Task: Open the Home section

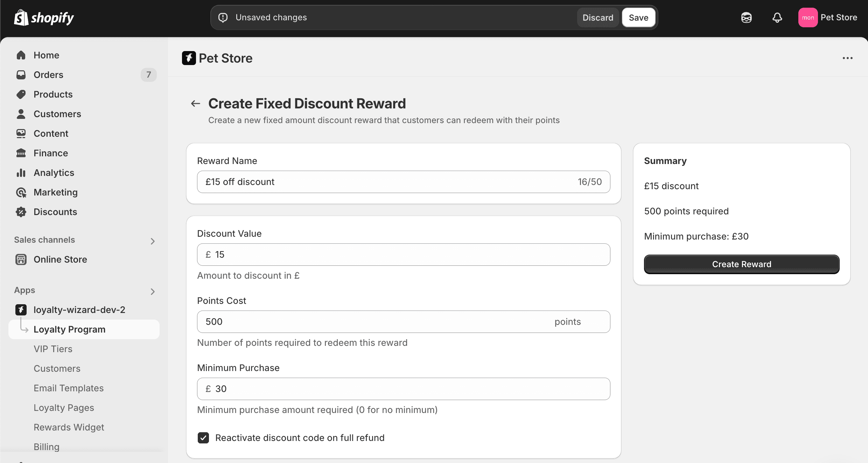Action: coord(46,55)
